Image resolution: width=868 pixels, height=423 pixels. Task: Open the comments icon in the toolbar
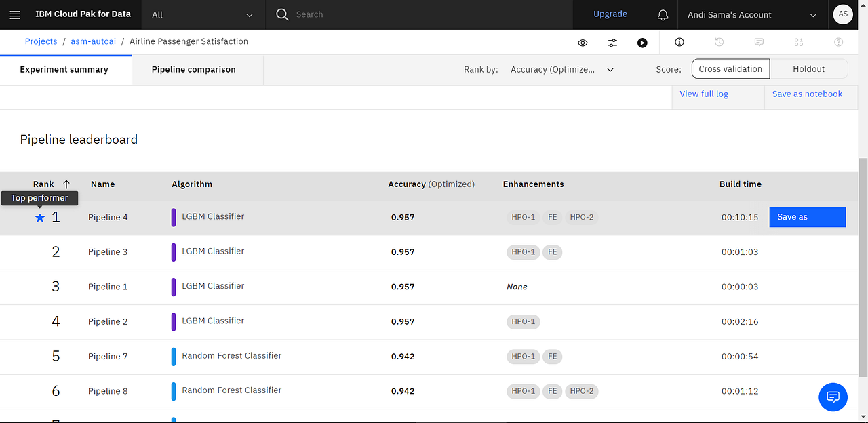[759, 42]
